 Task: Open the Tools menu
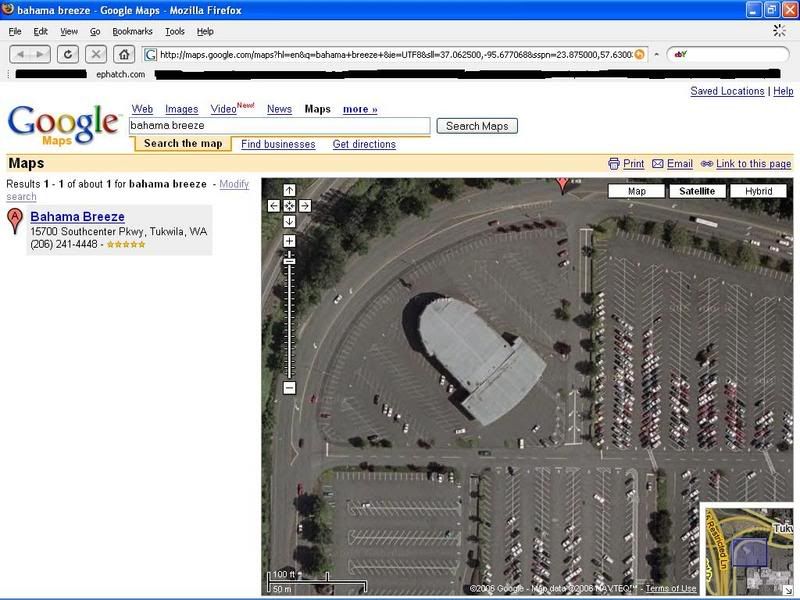tap(174, 32)
